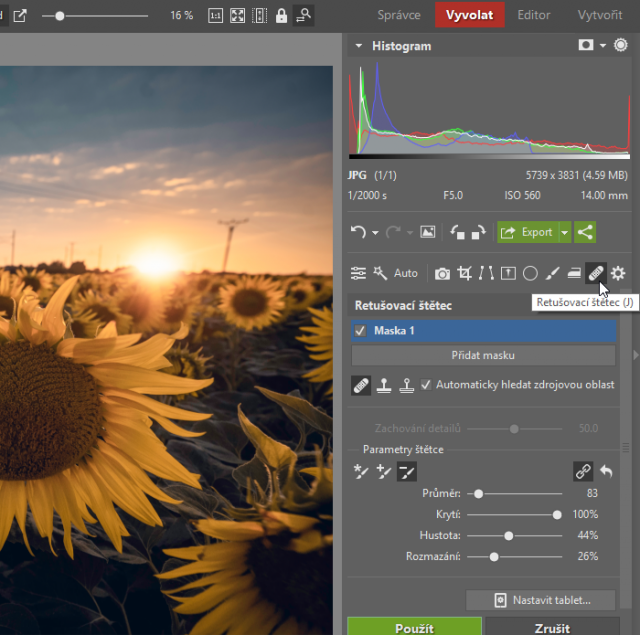Click the green Použít button
Image resolution: width=640 pixels, height=635 pixels.
[x=414, y=626]
